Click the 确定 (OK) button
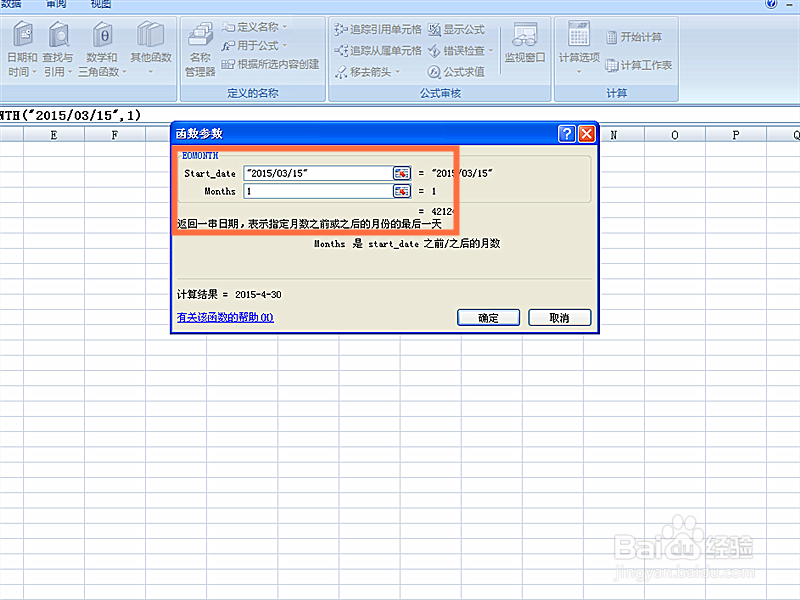The image size is (800, 600). click(x=488, y=317)
